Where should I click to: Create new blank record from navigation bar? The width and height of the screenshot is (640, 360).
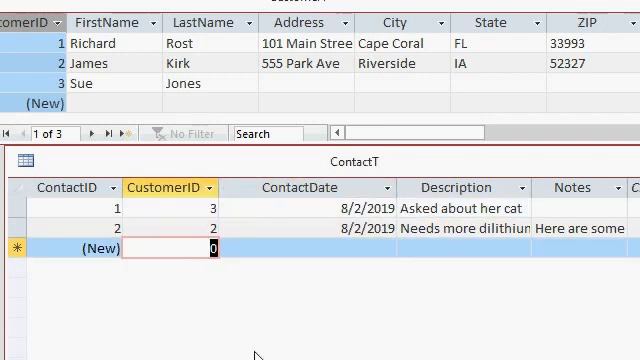(x=125, y=133)
